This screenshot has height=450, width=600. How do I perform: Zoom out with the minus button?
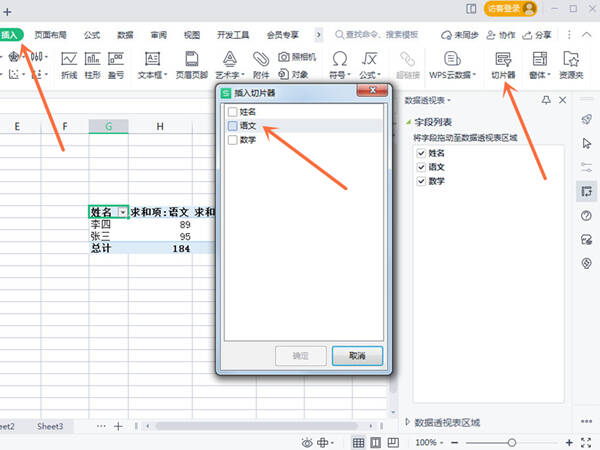[x=454, y=443]
